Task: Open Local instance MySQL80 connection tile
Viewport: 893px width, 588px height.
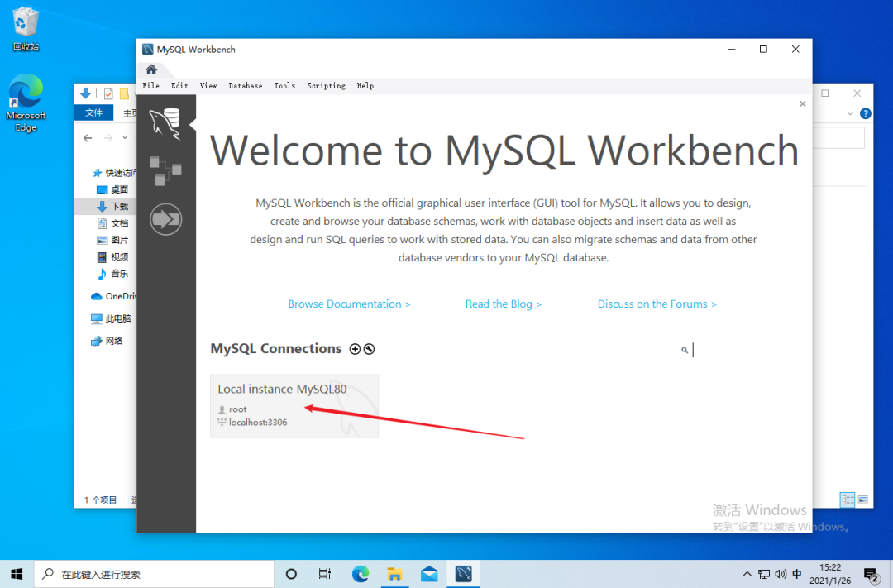Action: pos(294,406)
